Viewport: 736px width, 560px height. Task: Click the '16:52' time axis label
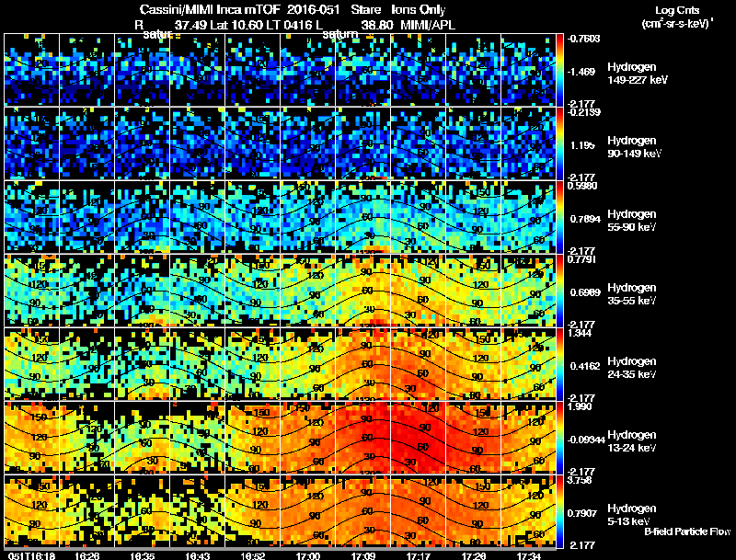(252, 555)
